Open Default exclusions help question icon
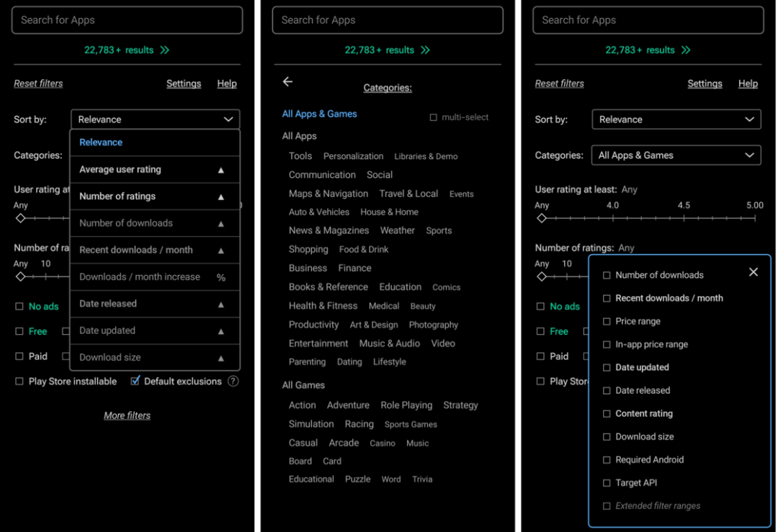Viewport: 778px width, 532px height. (x=233, y=382)
